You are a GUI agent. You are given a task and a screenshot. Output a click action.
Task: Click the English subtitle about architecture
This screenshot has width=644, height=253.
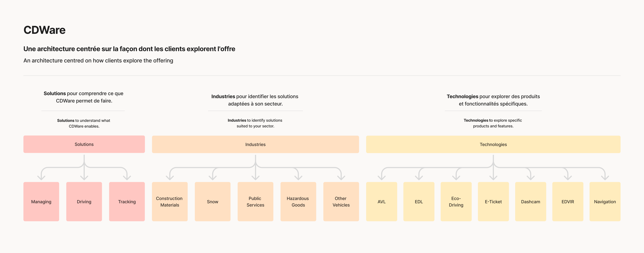[98, 61]
